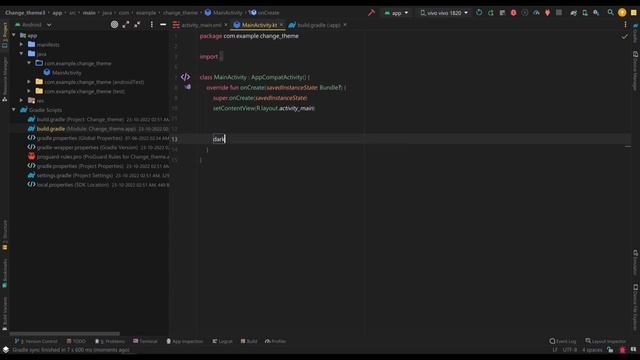Open the TODO tool window
The width and height of the screenshot is (640, 360).
click(x=76, y=341)
